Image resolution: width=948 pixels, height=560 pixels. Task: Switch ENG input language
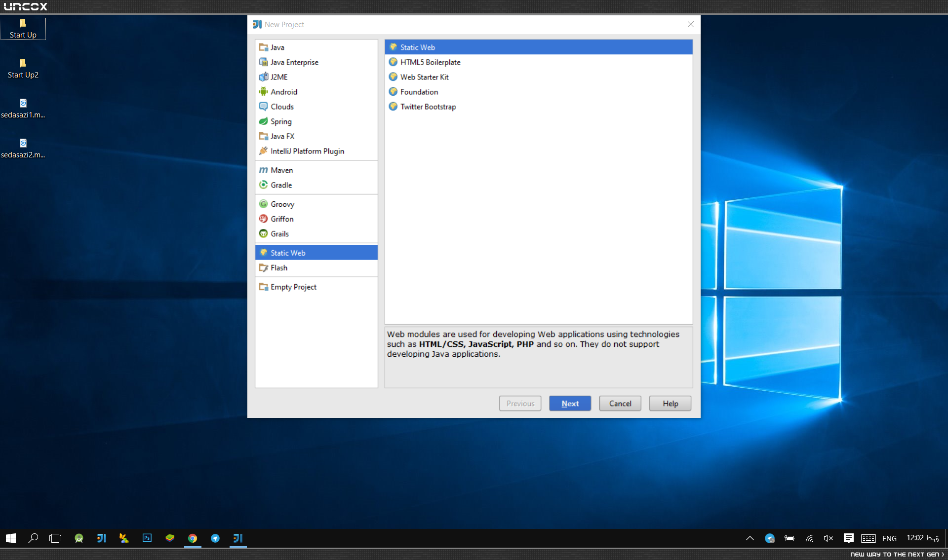[889, 539]
